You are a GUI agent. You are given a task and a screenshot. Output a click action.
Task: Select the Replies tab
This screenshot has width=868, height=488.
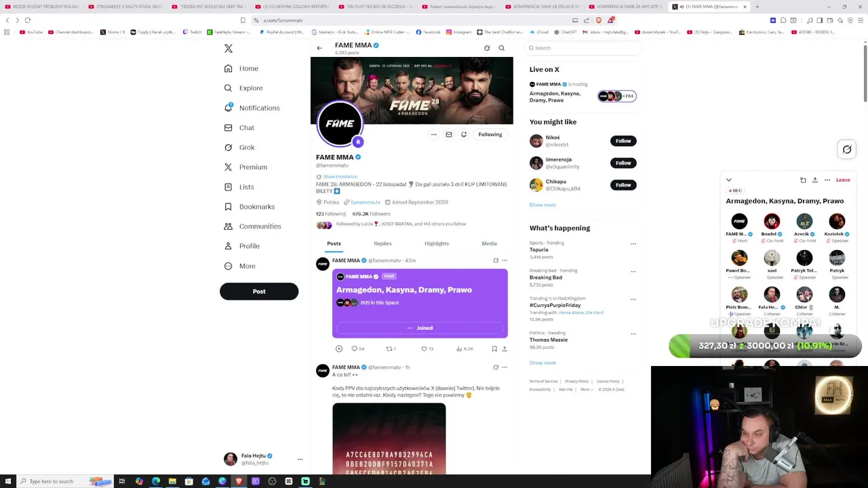(x=382, y=243)
